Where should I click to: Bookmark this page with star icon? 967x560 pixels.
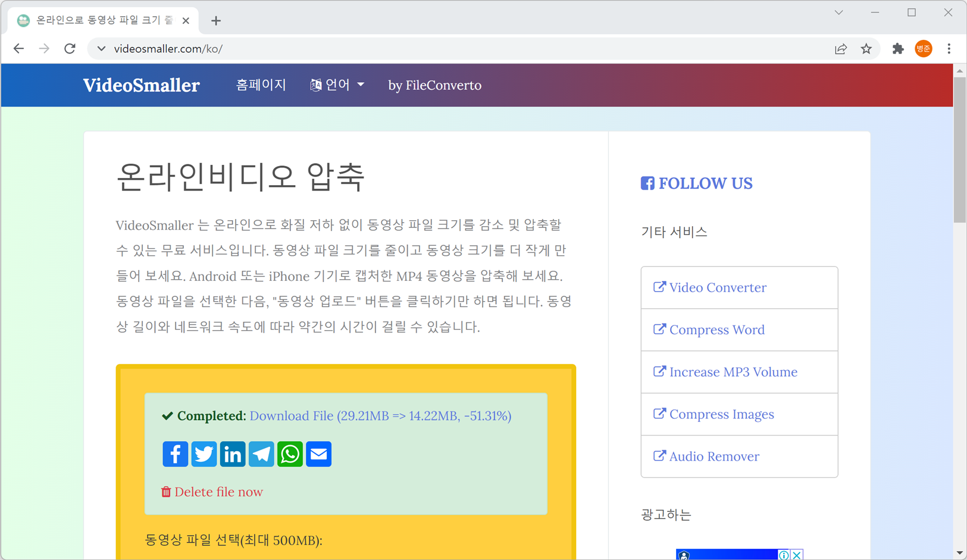[866, 49]
